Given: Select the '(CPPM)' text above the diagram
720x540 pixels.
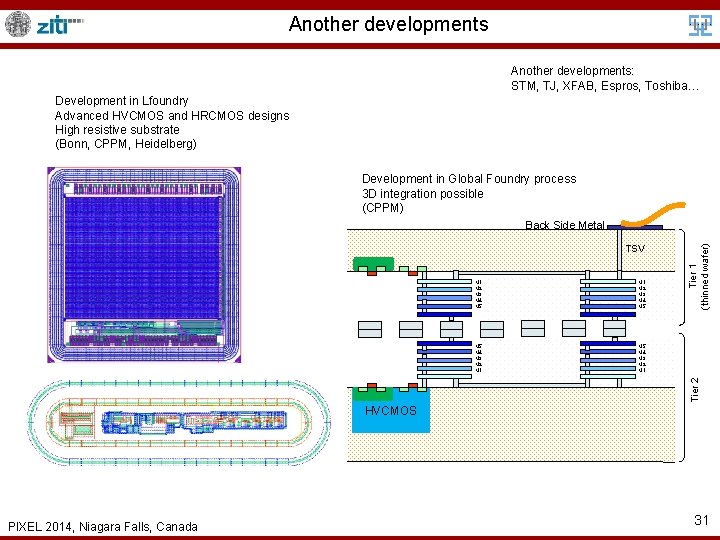Looking at the screenshot, I should 383,208.
